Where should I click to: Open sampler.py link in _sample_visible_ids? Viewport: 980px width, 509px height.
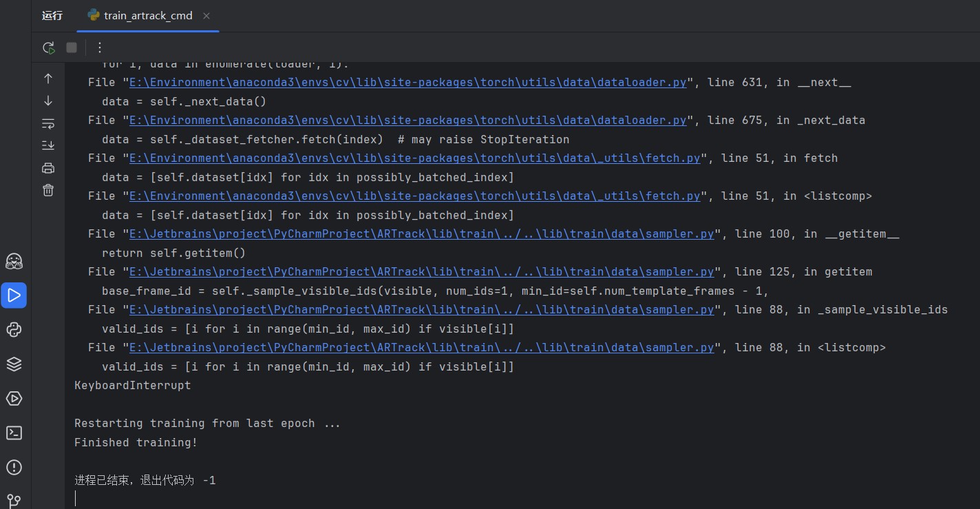coord(422,310)
